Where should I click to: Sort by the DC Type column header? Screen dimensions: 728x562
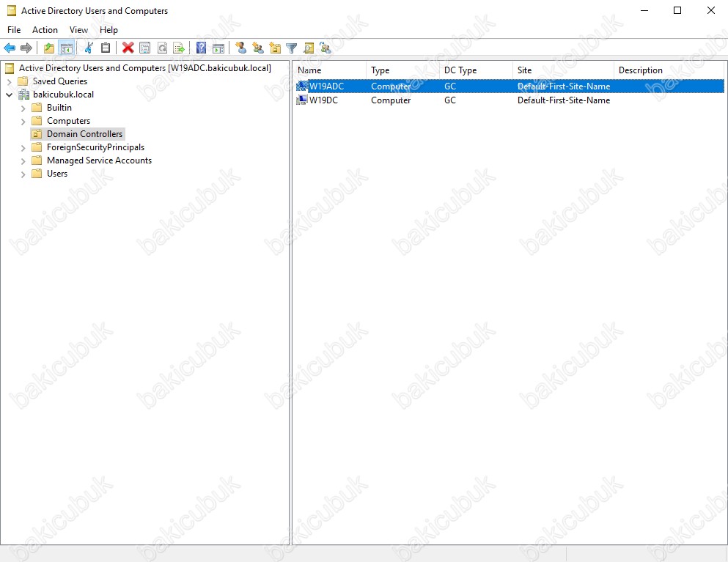[476, 70]
